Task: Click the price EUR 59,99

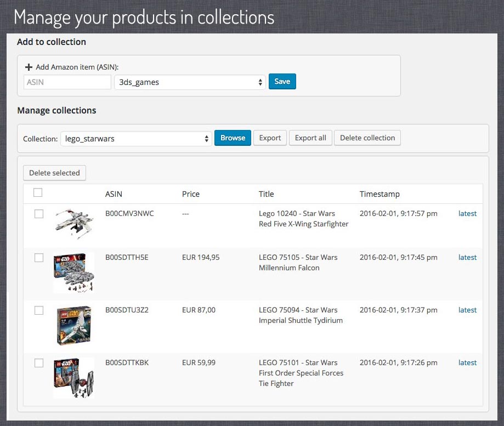Action: 199,363
